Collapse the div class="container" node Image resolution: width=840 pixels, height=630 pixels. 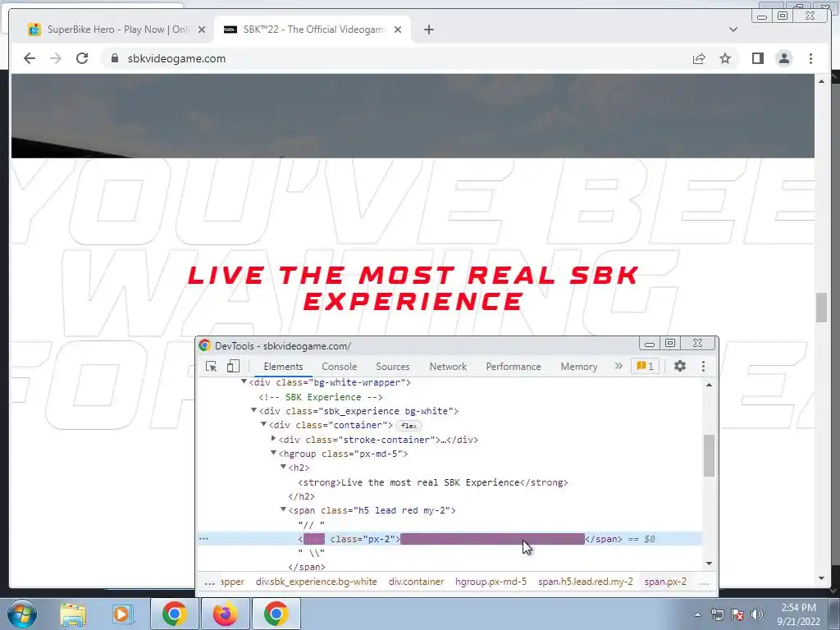263,424
